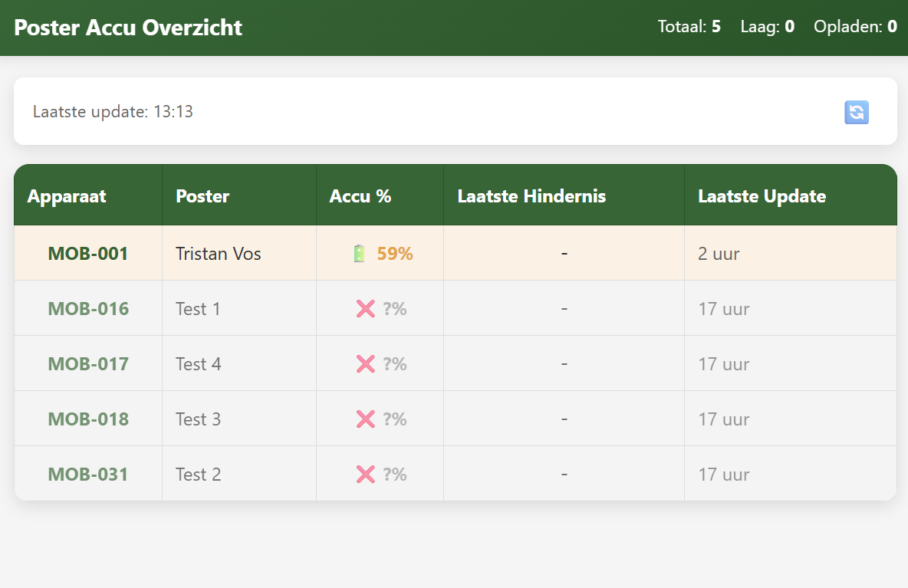Click the Totaal counter in header
Image resolution: width=908 pixels, height=588 pixels.
coord(689,27)
